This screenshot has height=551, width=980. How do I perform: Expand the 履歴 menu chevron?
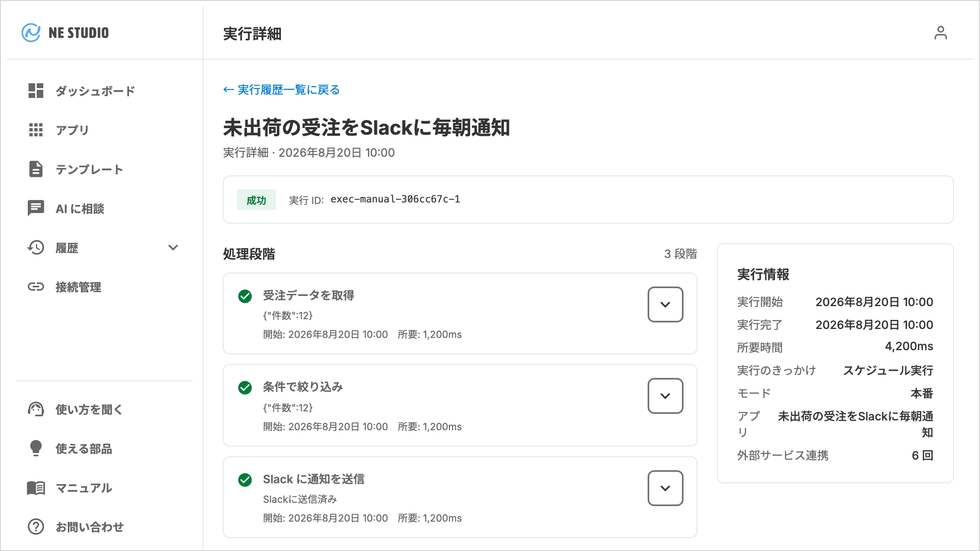pos(173,247)
